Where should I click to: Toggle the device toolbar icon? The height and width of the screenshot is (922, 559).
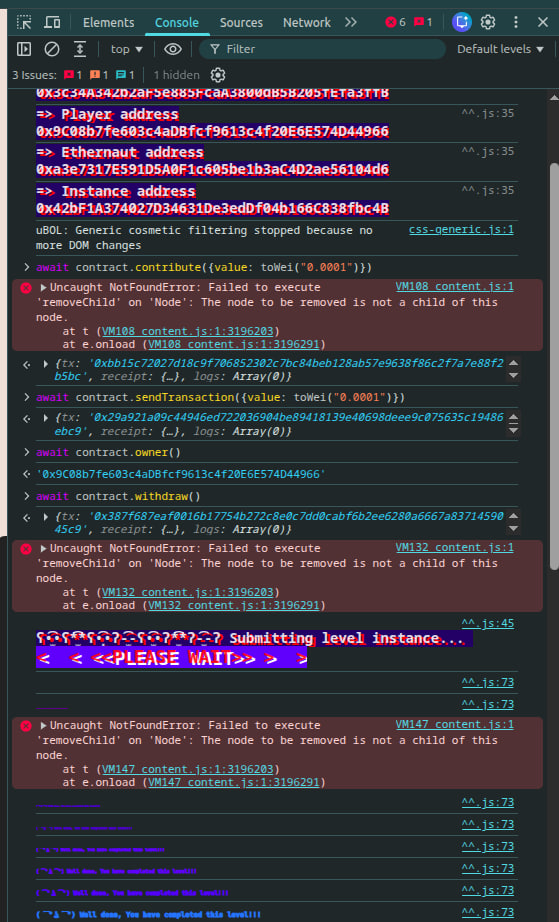pos(52,22)
